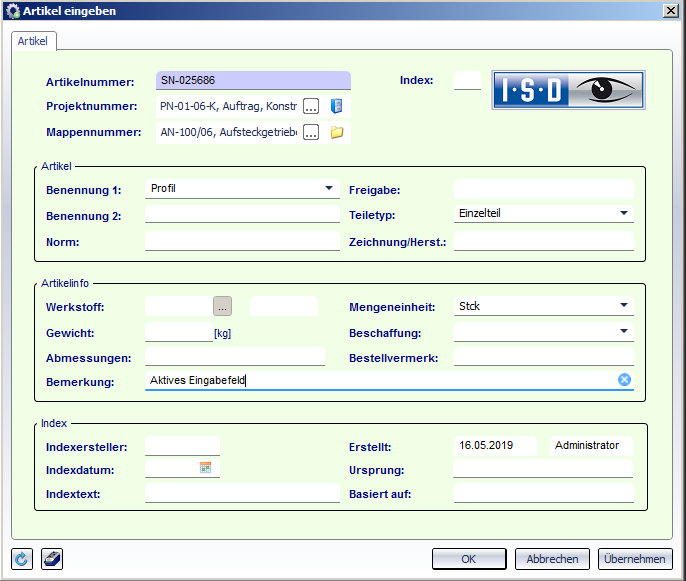Select the Artikel tab
The height and width of the screenshot is (581, 686).
pos(35,41)
